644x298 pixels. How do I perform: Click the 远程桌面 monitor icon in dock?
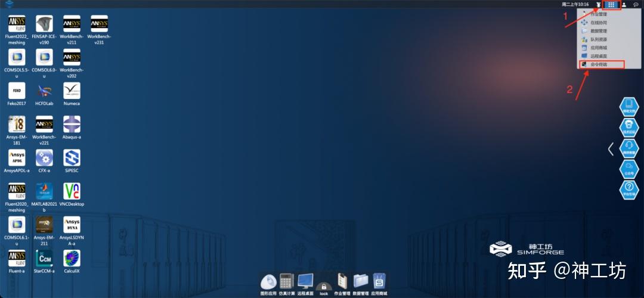pos(305,281)
